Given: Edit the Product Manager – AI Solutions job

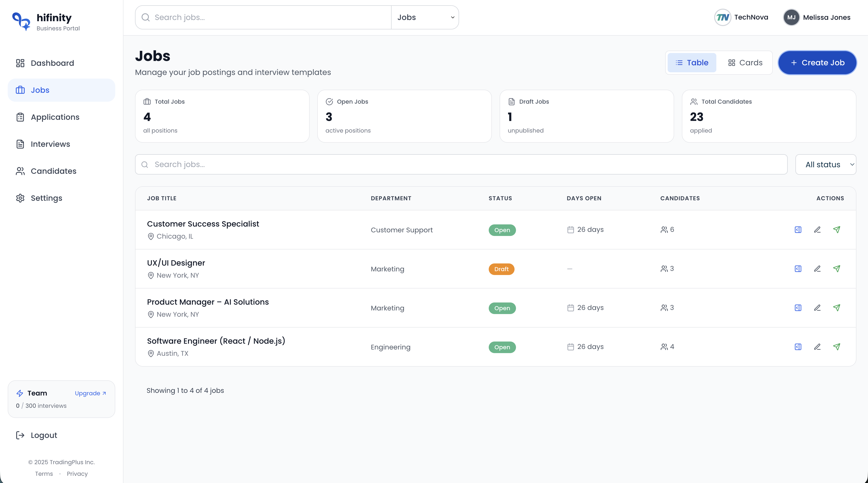Looking at the screenshot, I should (818, 308).
